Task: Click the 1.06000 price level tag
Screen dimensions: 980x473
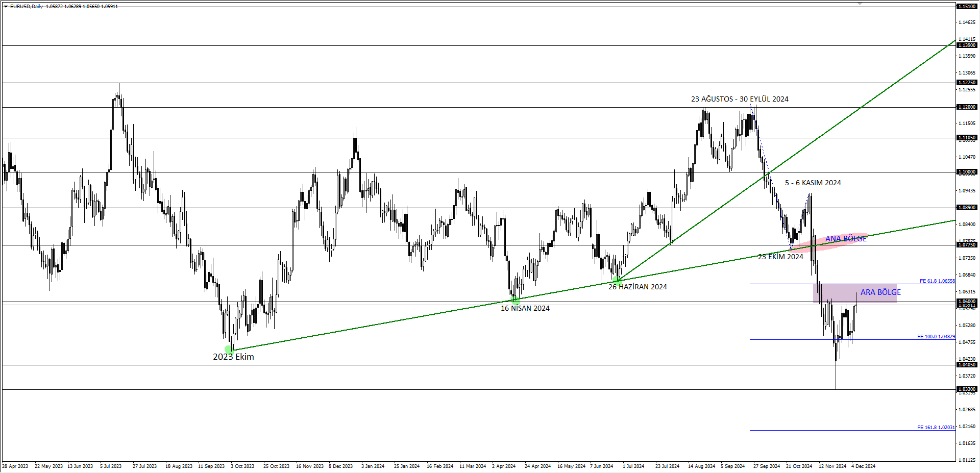Action: pos(967,302)
